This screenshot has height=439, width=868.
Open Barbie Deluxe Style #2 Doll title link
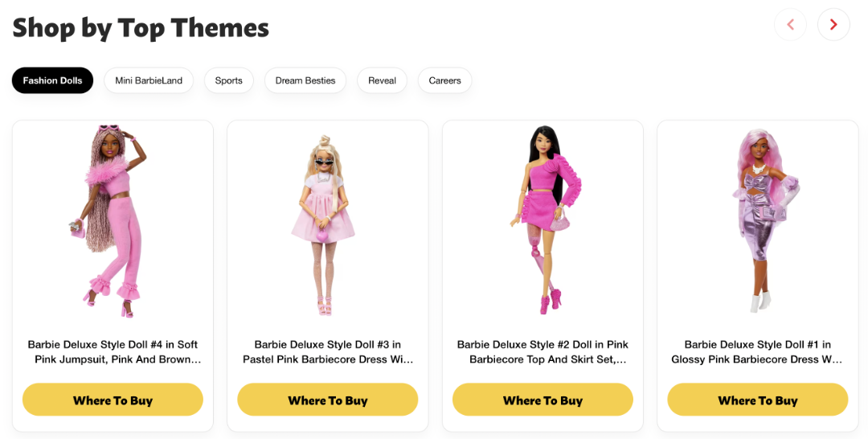point(542,352)
